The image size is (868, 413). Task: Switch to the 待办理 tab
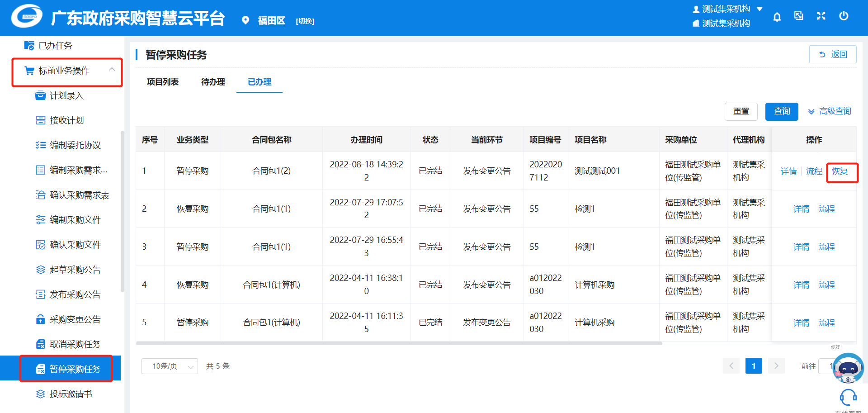pos(213,82)
